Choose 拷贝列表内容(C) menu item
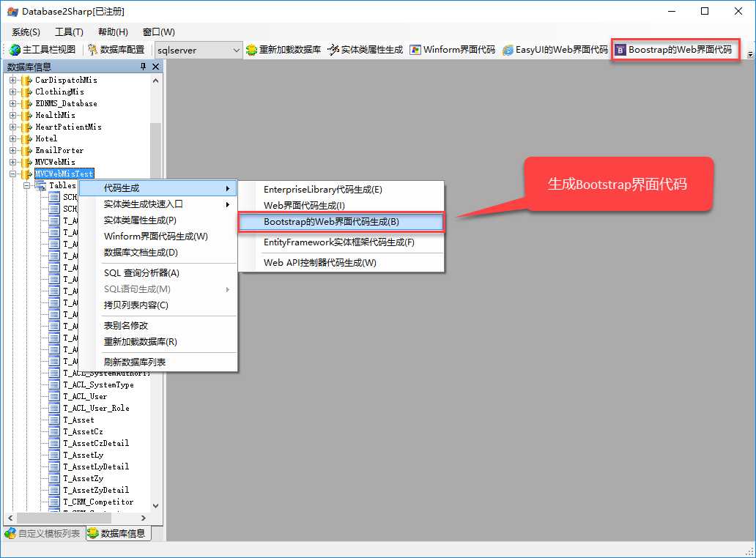The width and height of the screenshot is (756, 558). pos(158,305)
